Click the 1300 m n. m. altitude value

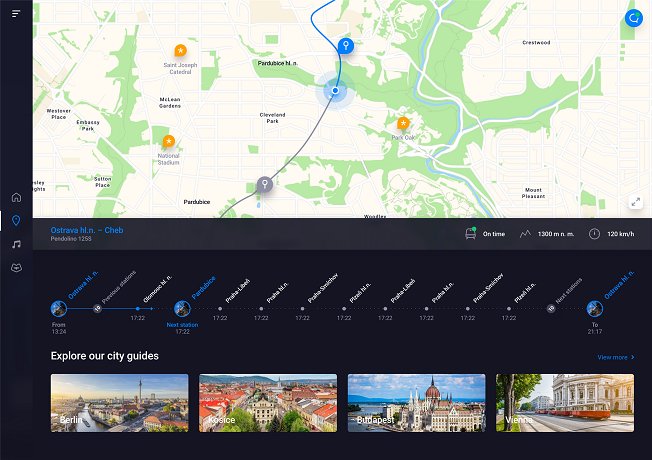(556, 234)
